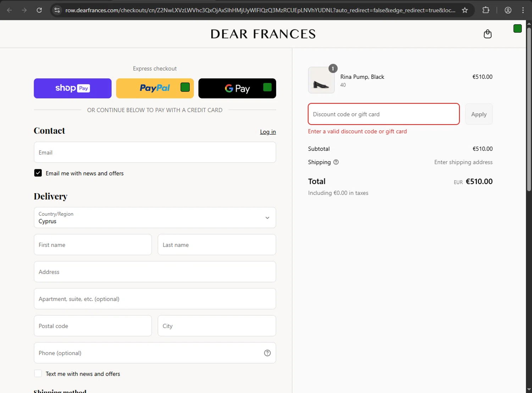Click the 'Contact' heading
Image resolution: width=532 pixels, height=393 pixels.
coord(49,131)
